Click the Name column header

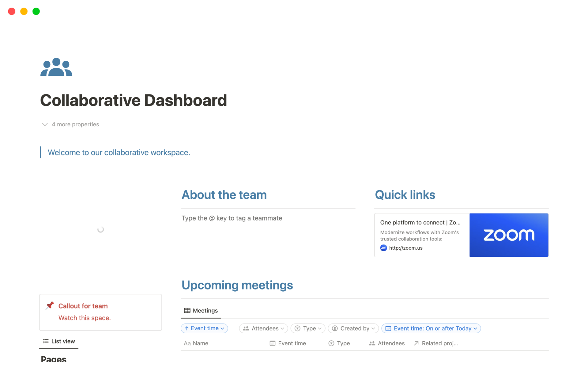200,343
